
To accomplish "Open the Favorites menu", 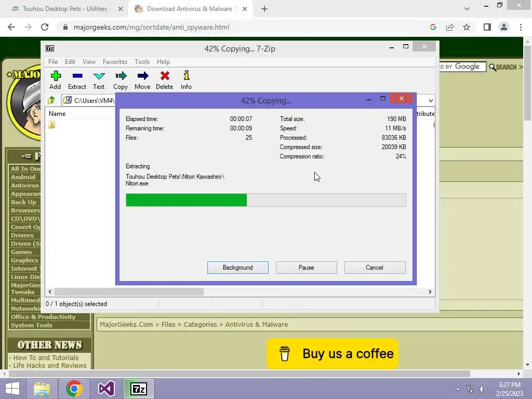I will coord(115,62).
